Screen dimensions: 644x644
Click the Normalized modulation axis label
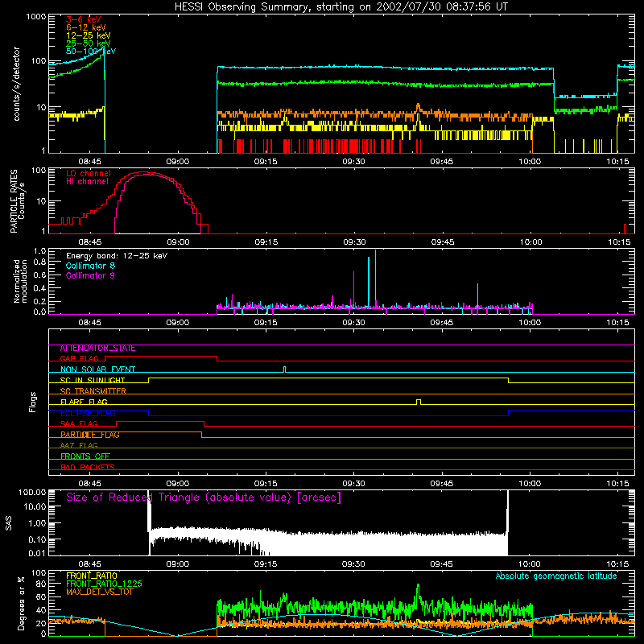(20, 281)
